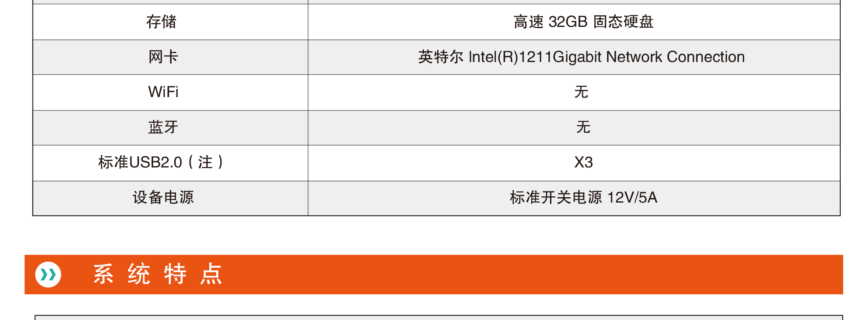
Task: Click the 存储 label cell
Action: coord(161,22)
